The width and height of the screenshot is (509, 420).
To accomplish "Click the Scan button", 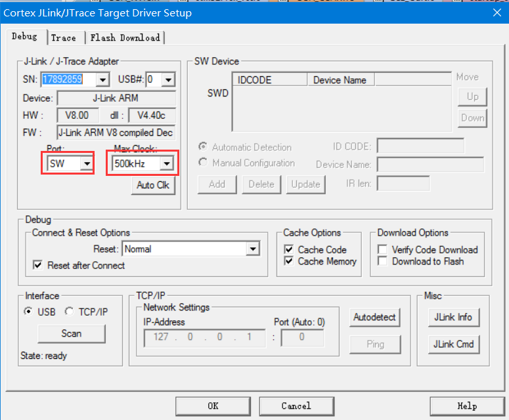I will (x=72, y=334).
